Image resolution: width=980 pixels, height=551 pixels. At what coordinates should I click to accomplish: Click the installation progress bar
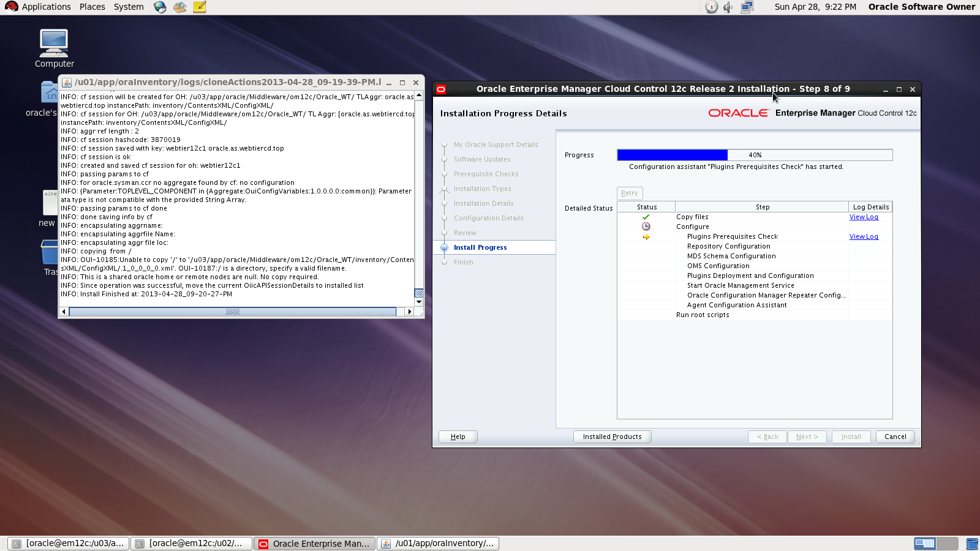click(754, 155)
